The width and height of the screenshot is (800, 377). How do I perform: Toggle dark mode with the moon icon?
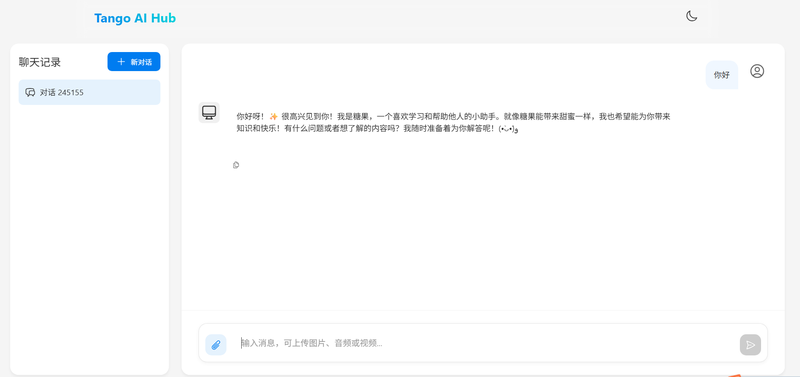tap(691, 16)
